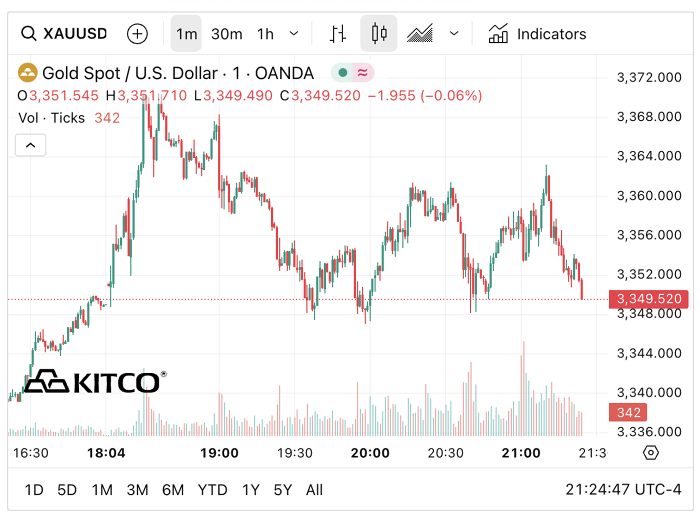
Task: Click the Vol · Ticks legend label
Action: click(51, 118)
